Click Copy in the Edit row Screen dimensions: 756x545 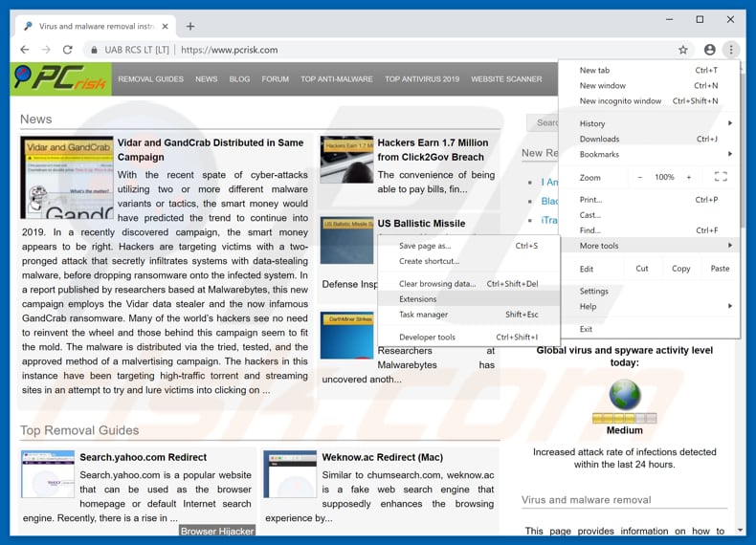[680, 269]
